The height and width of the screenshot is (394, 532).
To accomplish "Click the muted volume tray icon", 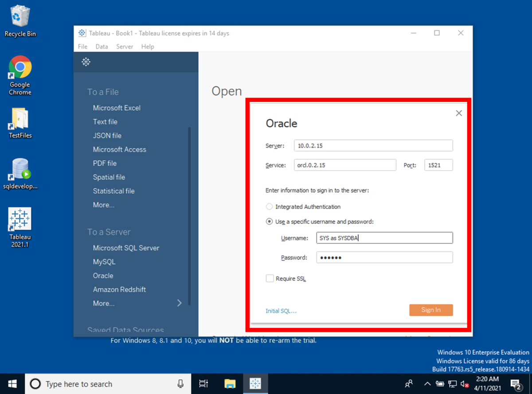I will [465, 384].
